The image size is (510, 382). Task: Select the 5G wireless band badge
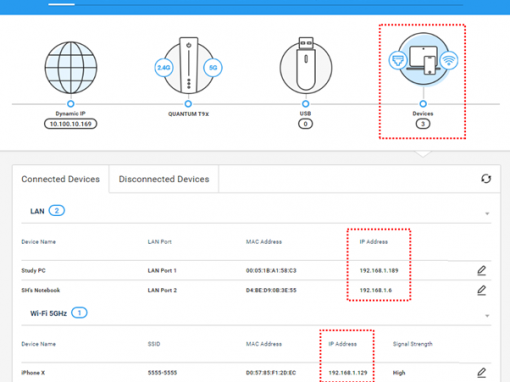pyautogui.click(x=213, y=68)
